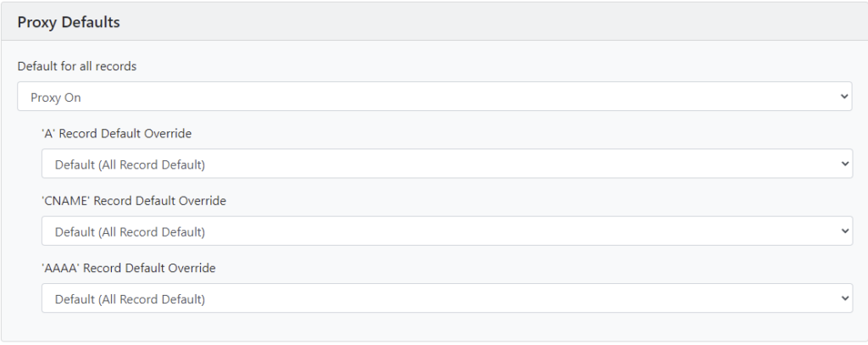Click the chevron arrow of 'CNAME' record select

(844, 231)
